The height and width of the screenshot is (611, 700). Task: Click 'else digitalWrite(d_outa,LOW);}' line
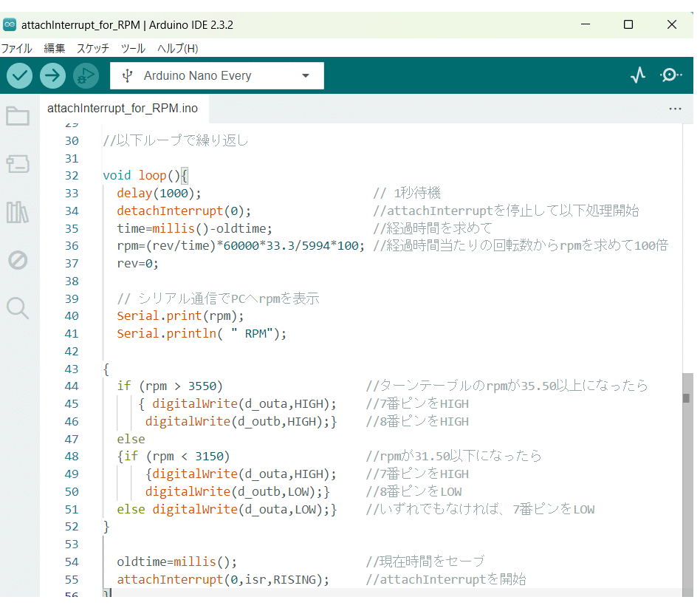[227, 509]
